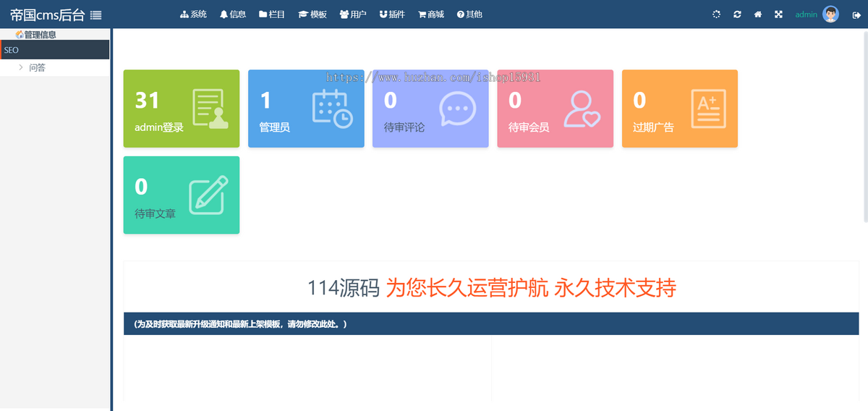
Task: Open the 栏目 menu
Action: tap(272, 14)
